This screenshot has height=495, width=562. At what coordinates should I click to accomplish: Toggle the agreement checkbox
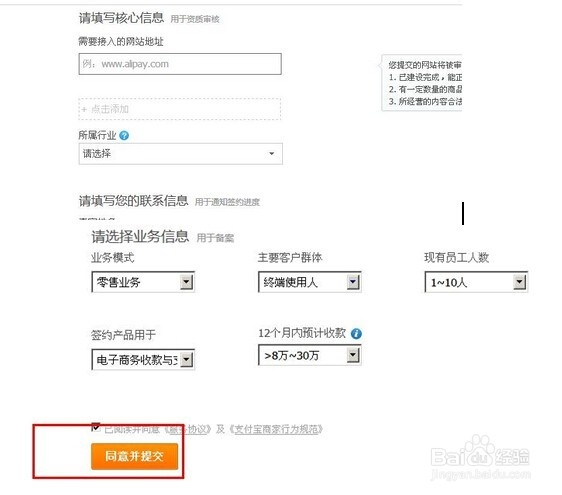pos(96,427)
